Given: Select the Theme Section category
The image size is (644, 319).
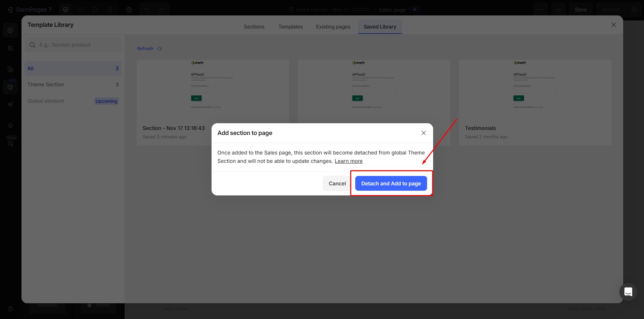Looking at the screenshot, I should [x=73, y=85].
